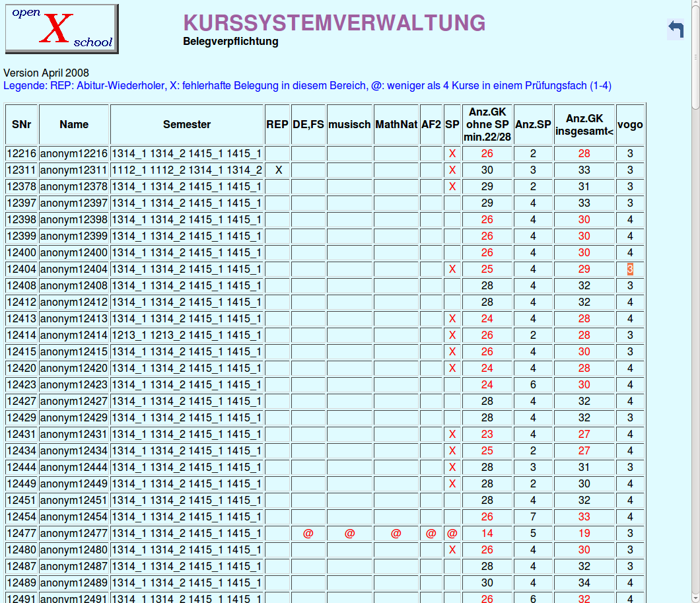Click the name anonym12451
This screenshot has height=603, width=700.
[74, 501]
